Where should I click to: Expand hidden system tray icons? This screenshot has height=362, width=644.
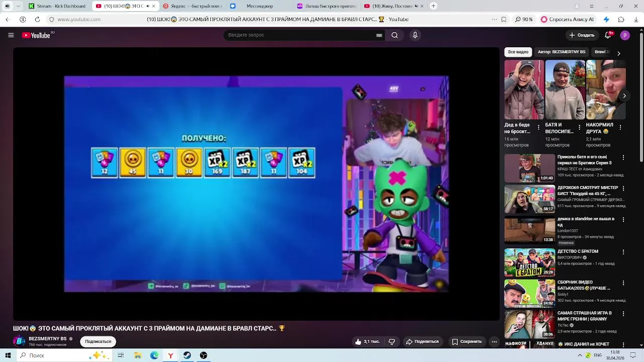pyautogui.click(x=579, y=355)
